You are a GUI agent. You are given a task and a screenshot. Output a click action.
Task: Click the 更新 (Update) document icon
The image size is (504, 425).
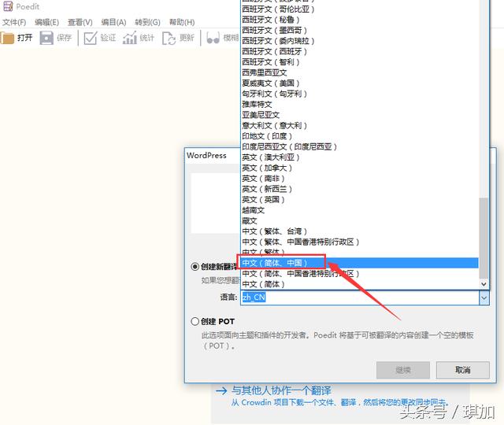pos(169,38)
